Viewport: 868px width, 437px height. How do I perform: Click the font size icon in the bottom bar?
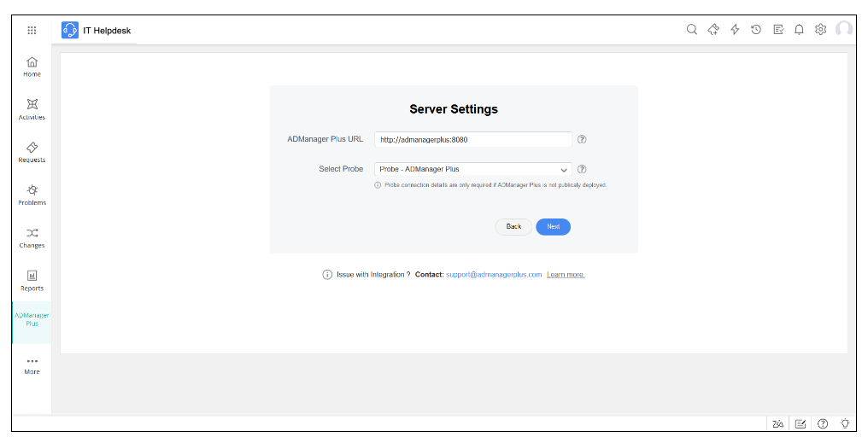(x=777, y=423)
